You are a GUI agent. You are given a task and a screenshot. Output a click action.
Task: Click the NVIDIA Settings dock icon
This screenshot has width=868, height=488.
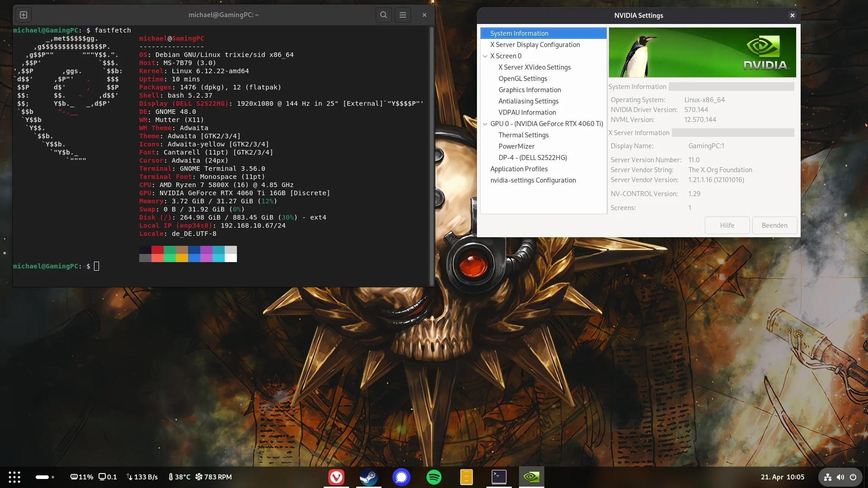531,477
